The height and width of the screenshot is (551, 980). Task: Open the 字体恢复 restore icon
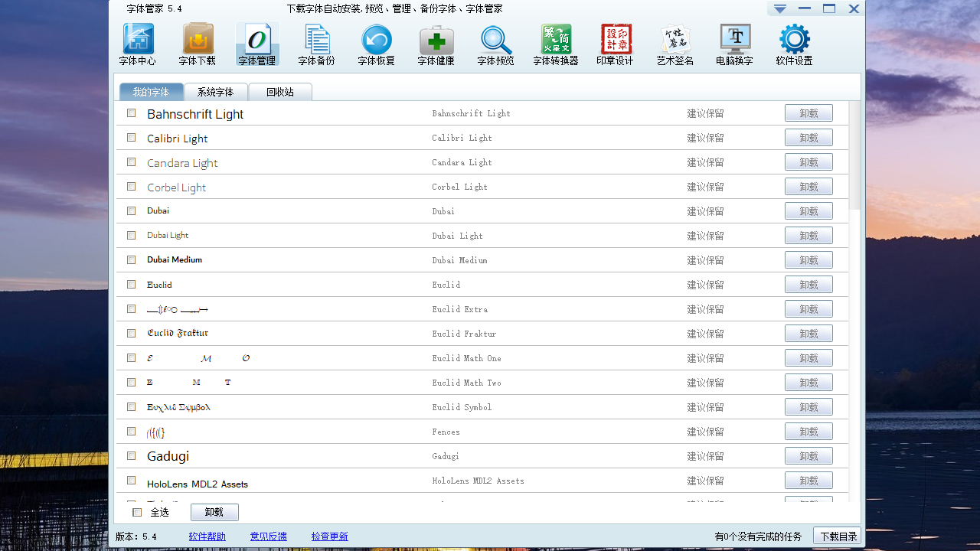[x=376, y=40]
